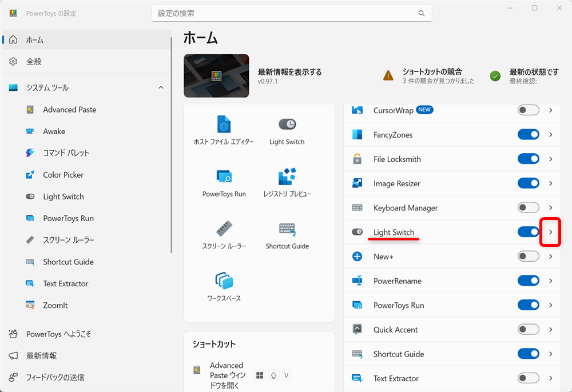
Task: Enable the FancyZones toggle
Action: click(528, 134)
